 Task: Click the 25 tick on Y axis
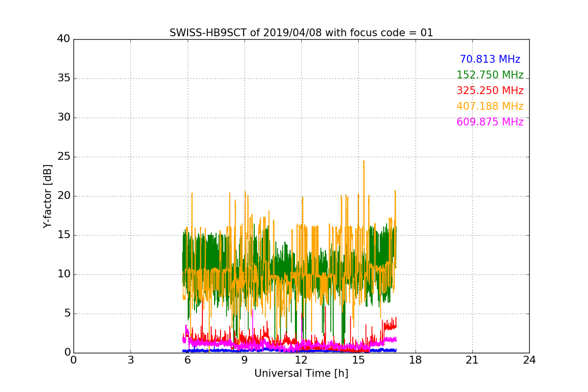point(64,157)
